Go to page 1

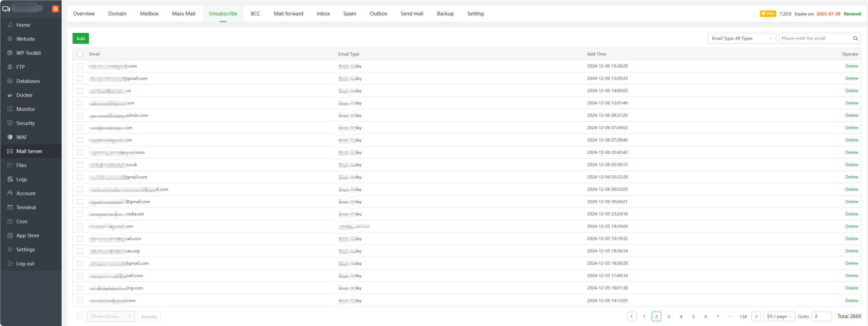pyautogui.click(x=644, y=316)
